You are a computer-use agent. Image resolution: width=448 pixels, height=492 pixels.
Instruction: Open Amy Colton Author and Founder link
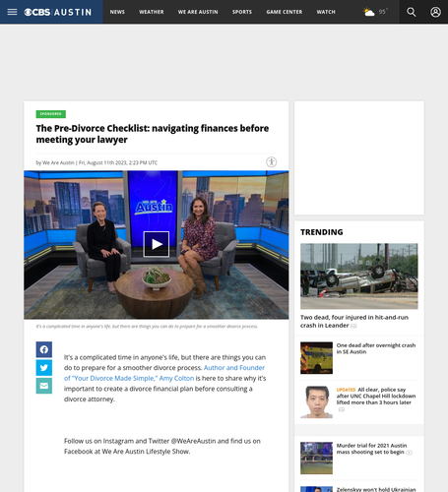164,373
